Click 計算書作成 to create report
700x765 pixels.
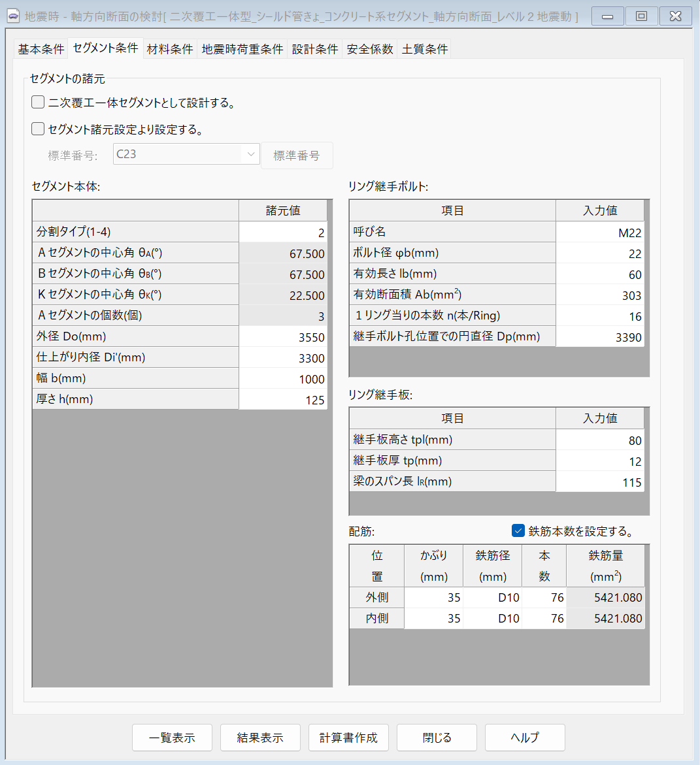click(348, 738)
